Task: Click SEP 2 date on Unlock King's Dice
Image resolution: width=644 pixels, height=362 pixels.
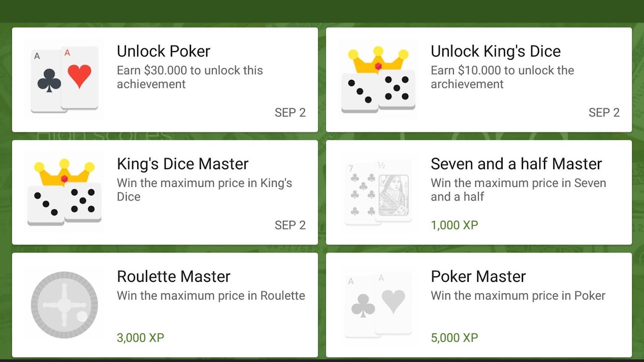Action: point(604,113)
